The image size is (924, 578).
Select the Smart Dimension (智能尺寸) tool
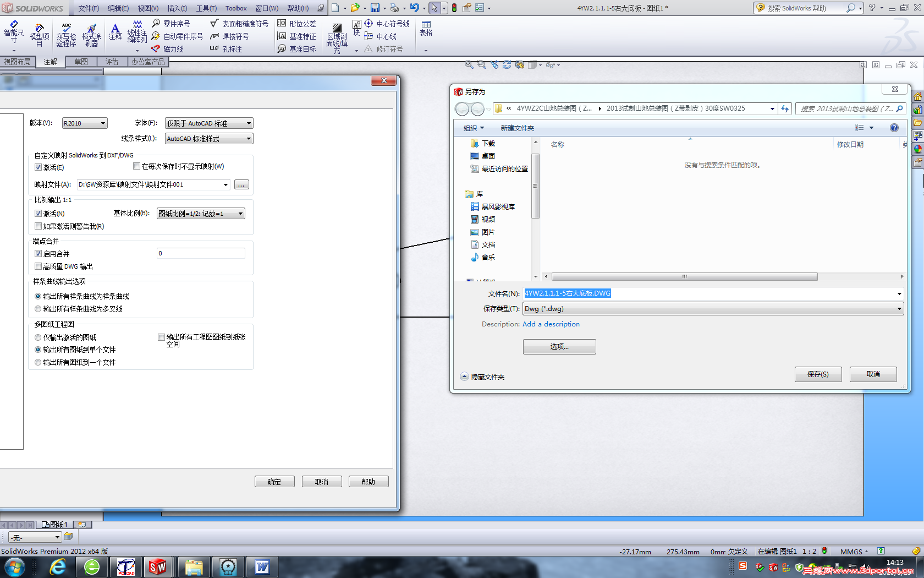tap(14, 33)
